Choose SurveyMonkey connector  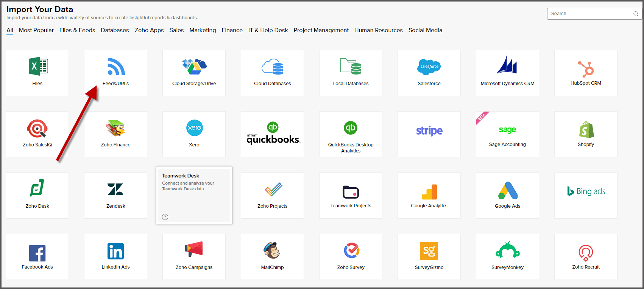tap(507, 257)
